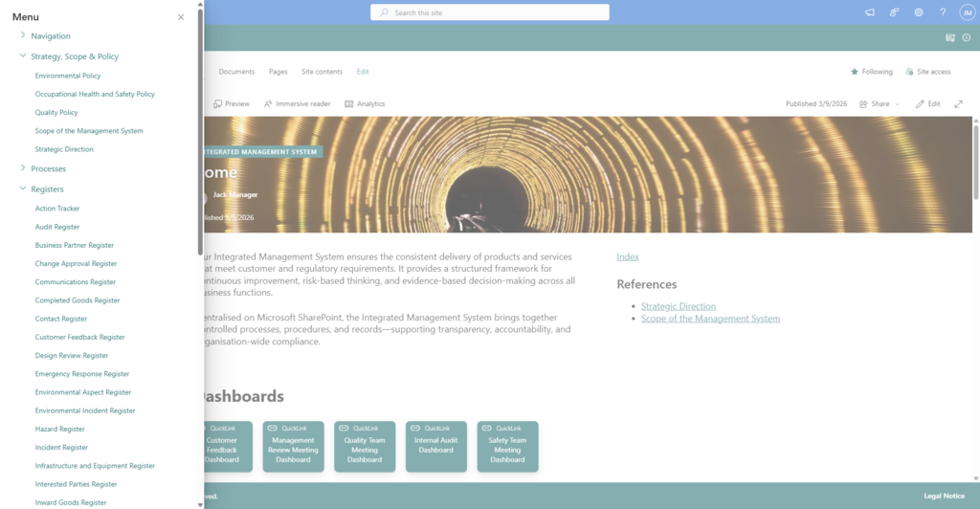Click the site information icon
The width and height of the screenshot is (980, 509).
click(x=966, y=38)
